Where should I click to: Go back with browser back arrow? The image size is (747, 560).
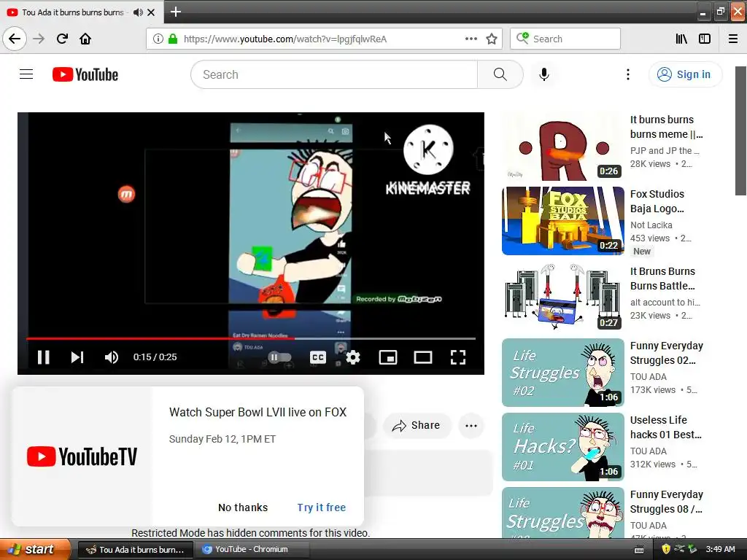[x=15, y=39]
